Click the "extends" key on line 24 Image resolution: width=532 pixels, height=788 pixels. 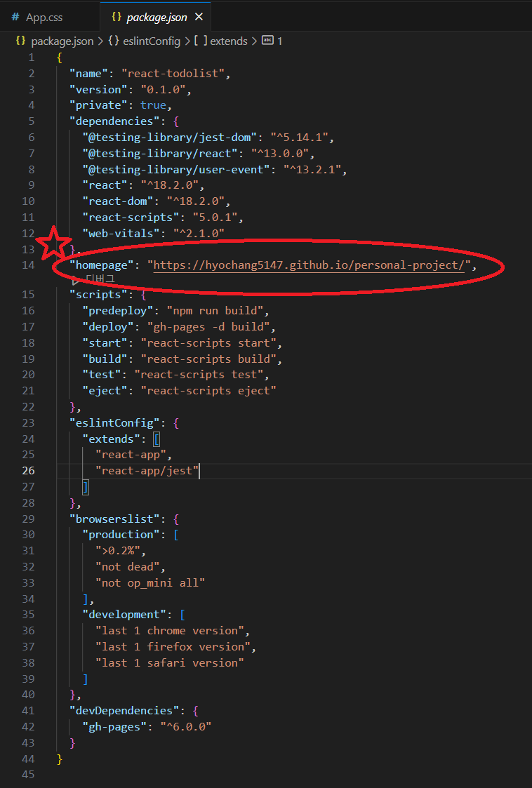112,439
